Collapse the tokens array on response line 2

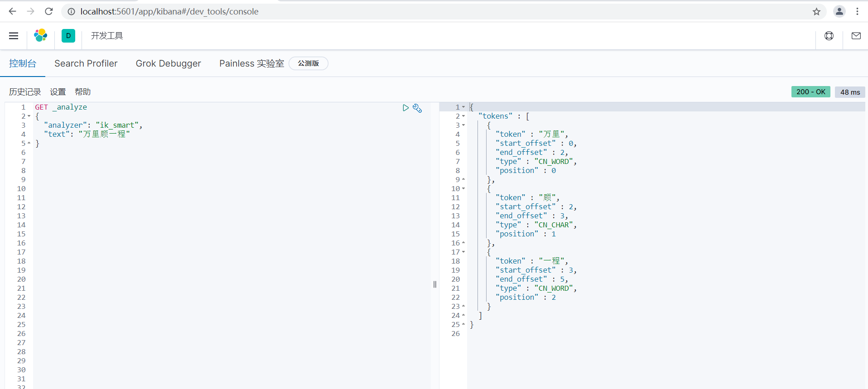pyautogui.click(x=463, y=116)
